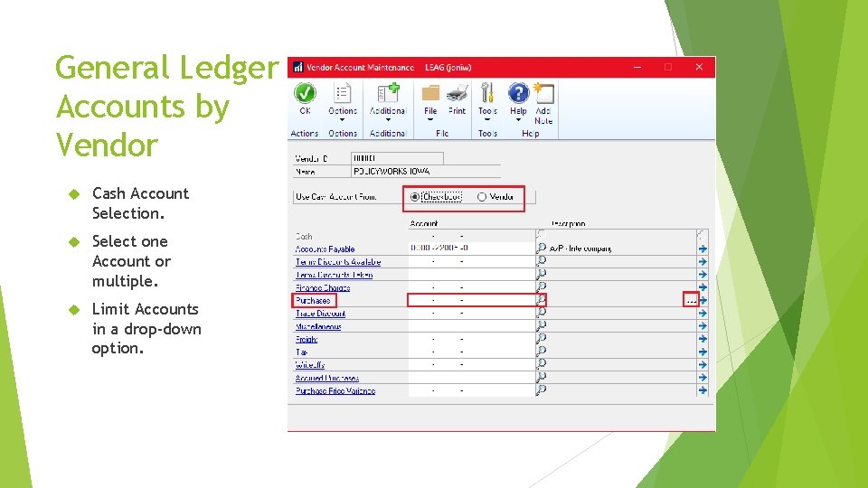
Task: Open lookup magnifier for Terms Discounts Available
Action: (x=541, y=261)
